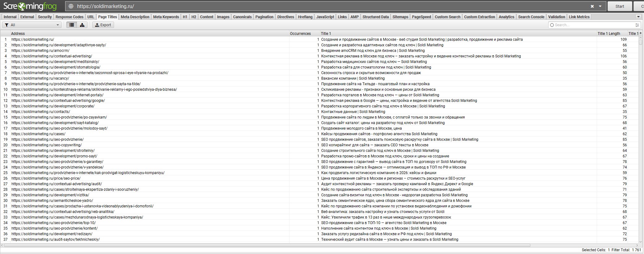Clear the URL field with X icon
The height and width of the screenshot is (254, 644).
pyautogui.click(x=592, y=6)
